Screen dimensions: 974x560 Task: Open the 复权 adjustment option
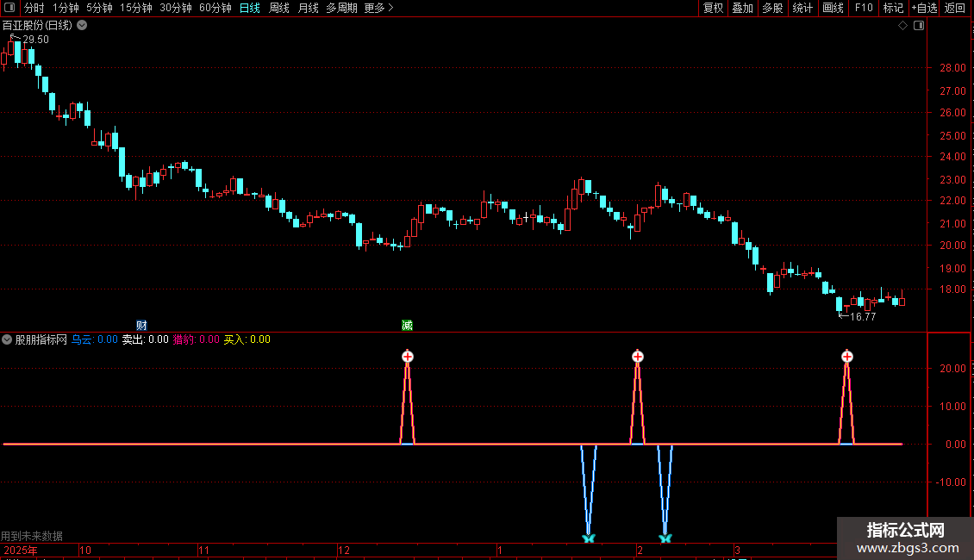[x=713, y=8]
